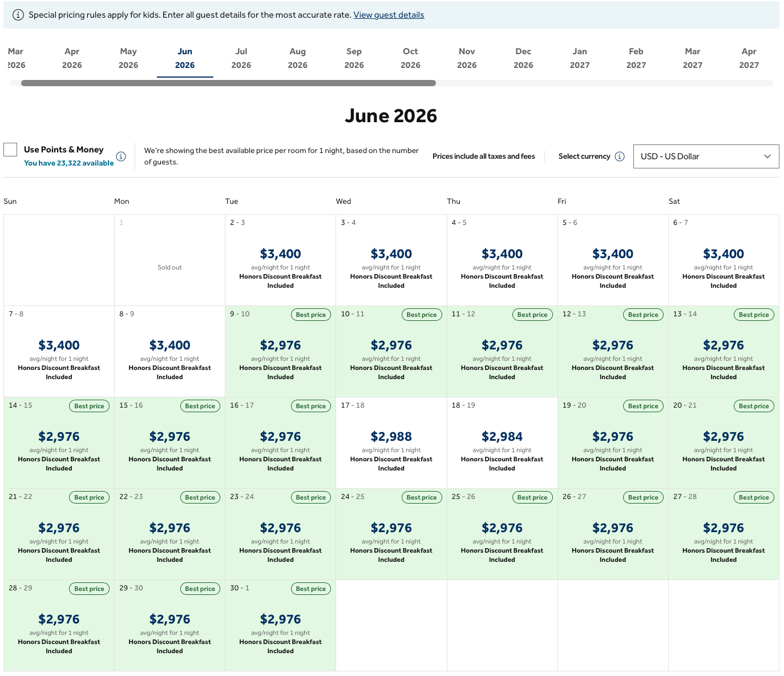
Task: Click the Best price badge on June 14 - 15
Action: (90, 406)
